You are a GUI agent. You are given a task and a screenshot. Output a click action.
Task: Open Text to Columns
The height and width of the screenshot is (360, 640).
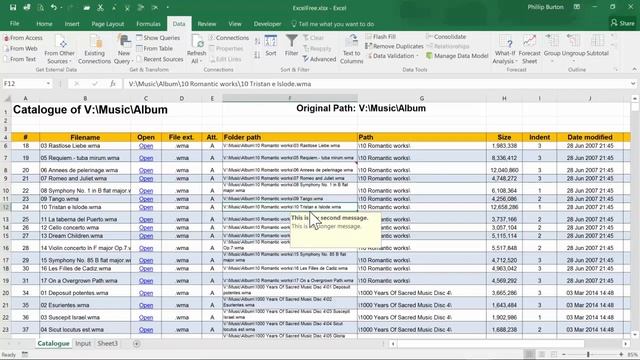(x=351, y=49)
